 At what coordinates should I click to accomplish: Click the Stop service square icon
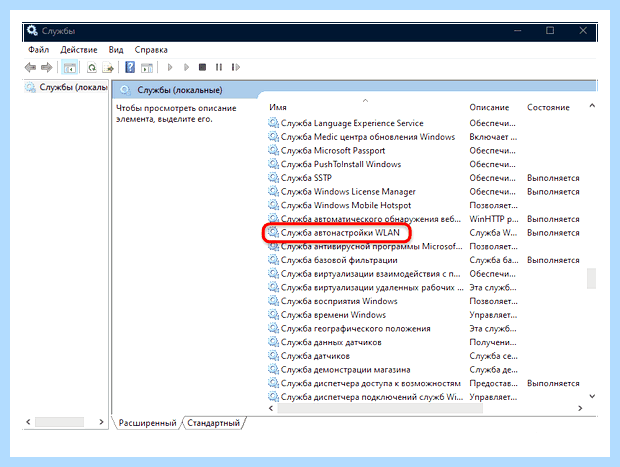click(x=202, y=67)
